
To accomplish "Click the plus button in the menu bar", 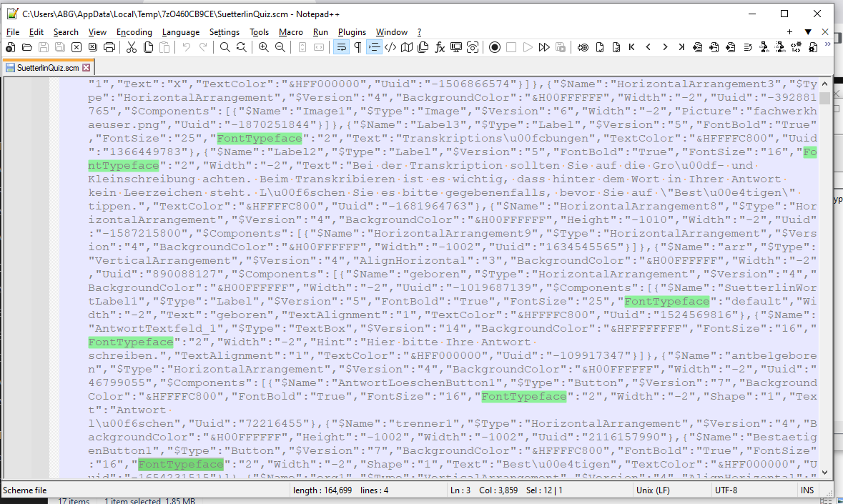I will (x=789, y=32).
